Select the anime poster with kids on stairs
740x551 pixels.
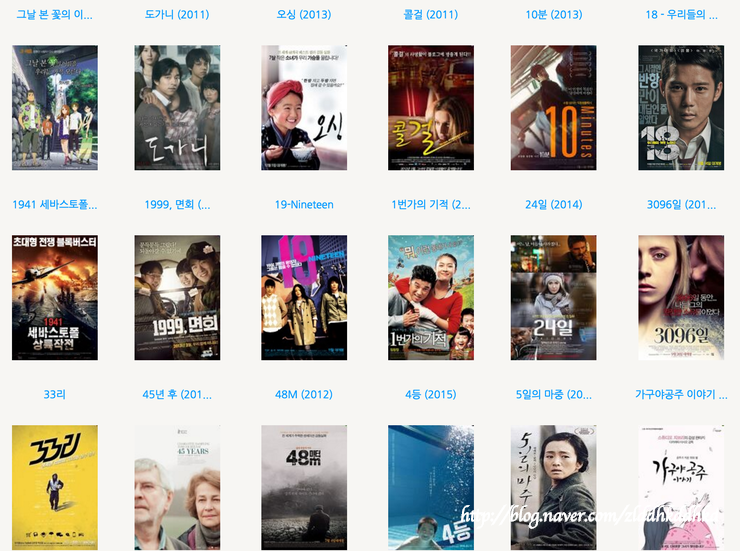55,108
